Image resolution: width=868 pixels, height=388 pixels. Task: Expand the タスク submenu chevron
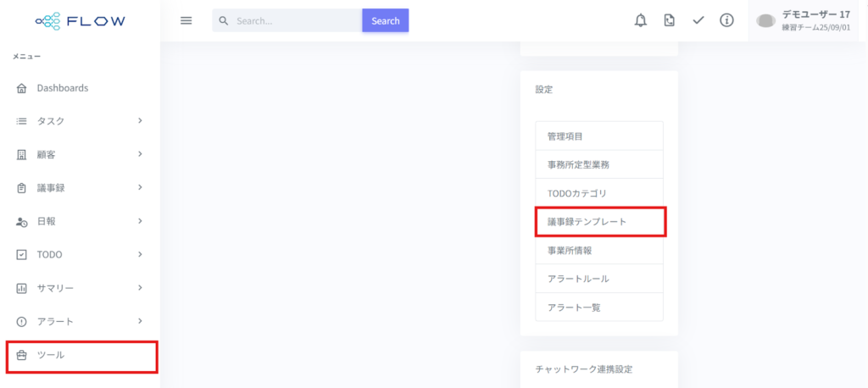pyautogui.click(x=140, y=121)
